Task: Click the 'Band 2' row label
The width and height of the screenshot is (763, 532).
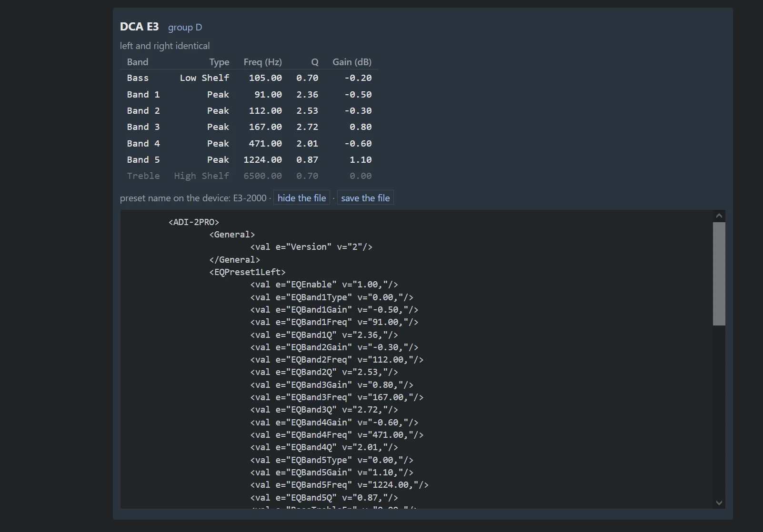Action: tap(143, 111)
